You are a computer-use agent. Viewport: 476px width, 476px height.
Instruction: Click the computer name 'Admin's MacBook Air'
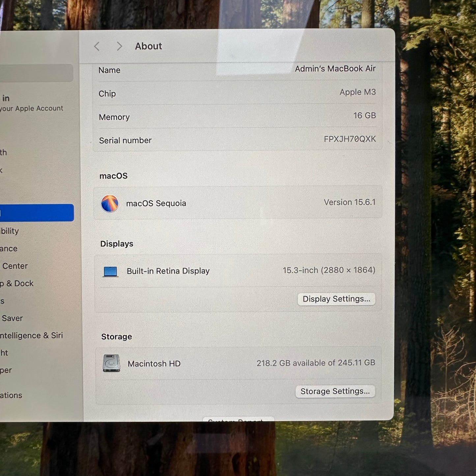point(335,69)
